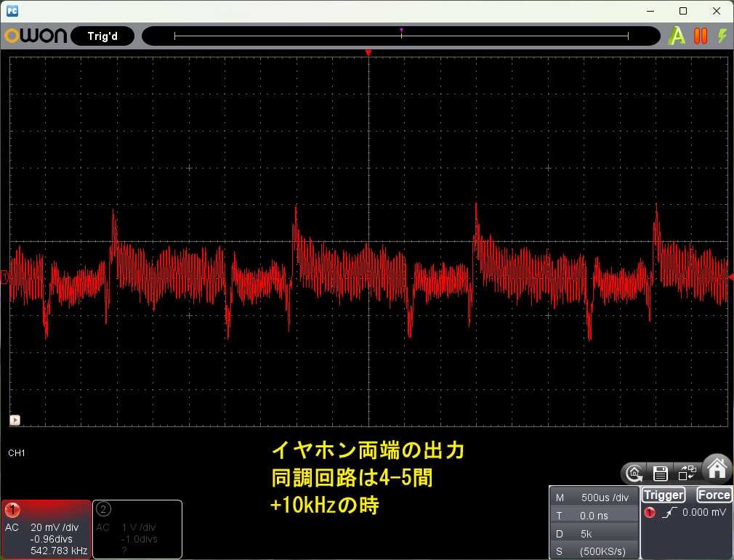This screenshot has height=560, width=734.
Task: Click the T 0.0 ns horizontal position row
Action: (x=594, y=516)
